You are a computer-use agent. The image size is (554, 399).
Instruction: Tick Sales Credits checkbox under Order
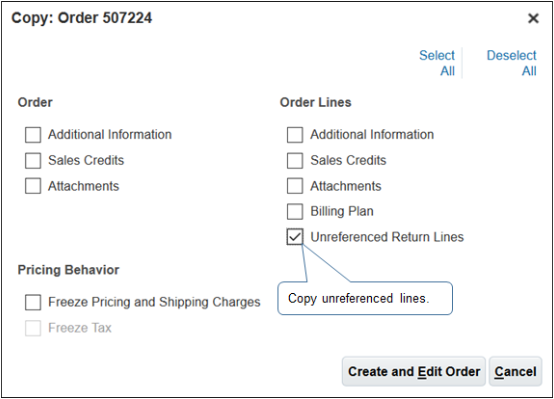pos(33,160)
